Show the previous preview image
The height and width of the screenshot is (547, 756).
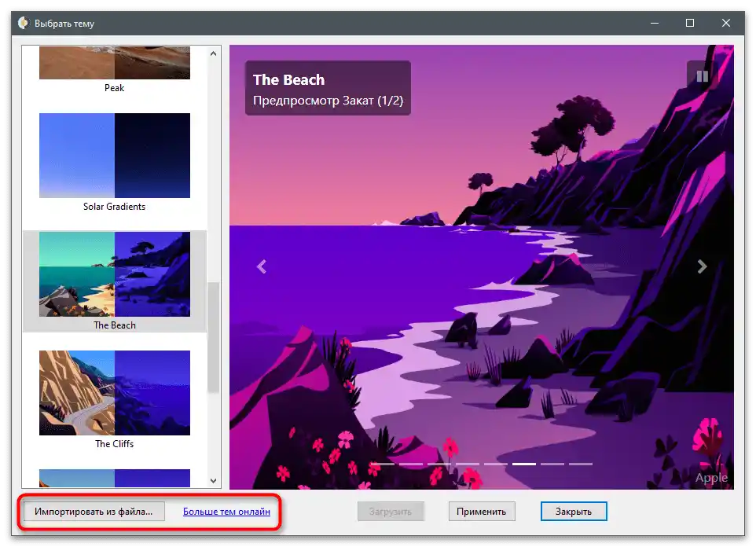262,266
